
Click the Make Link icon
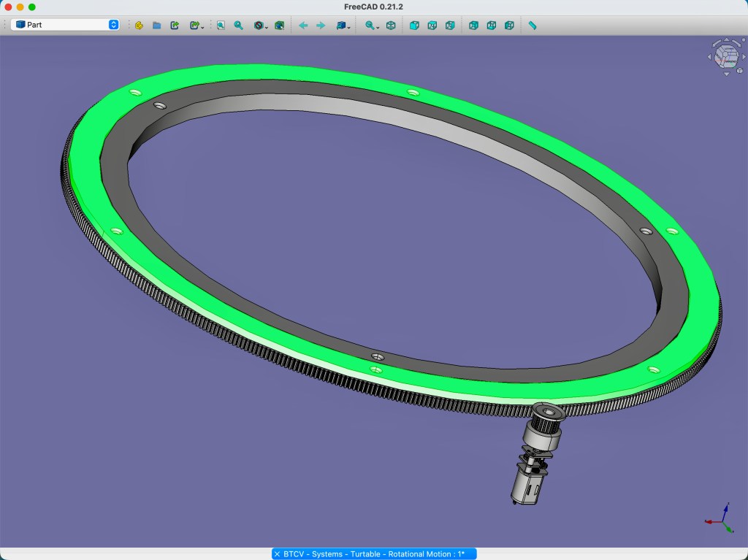tap(175, 25)
